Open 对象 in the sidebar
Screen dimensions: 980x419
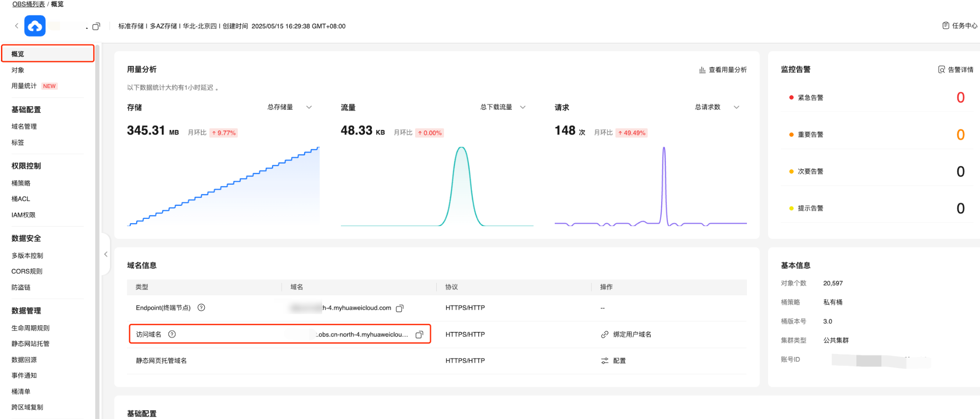tap(18, 70)
